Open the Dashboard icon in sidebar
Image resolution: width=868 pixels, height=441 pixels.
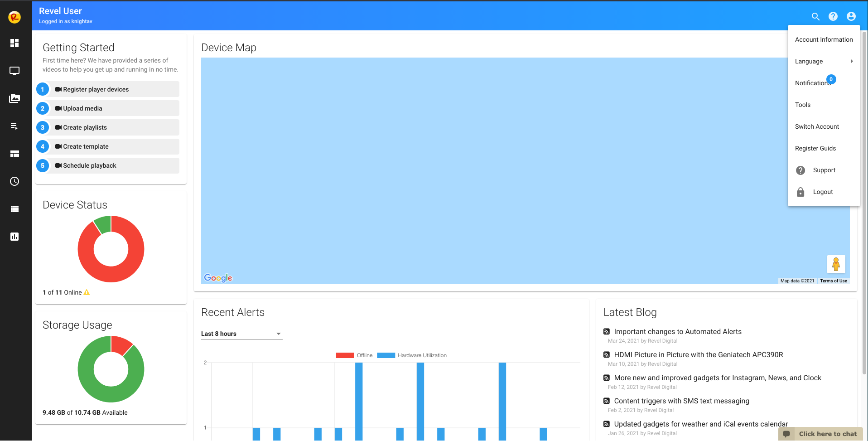[x=14, y=43]
